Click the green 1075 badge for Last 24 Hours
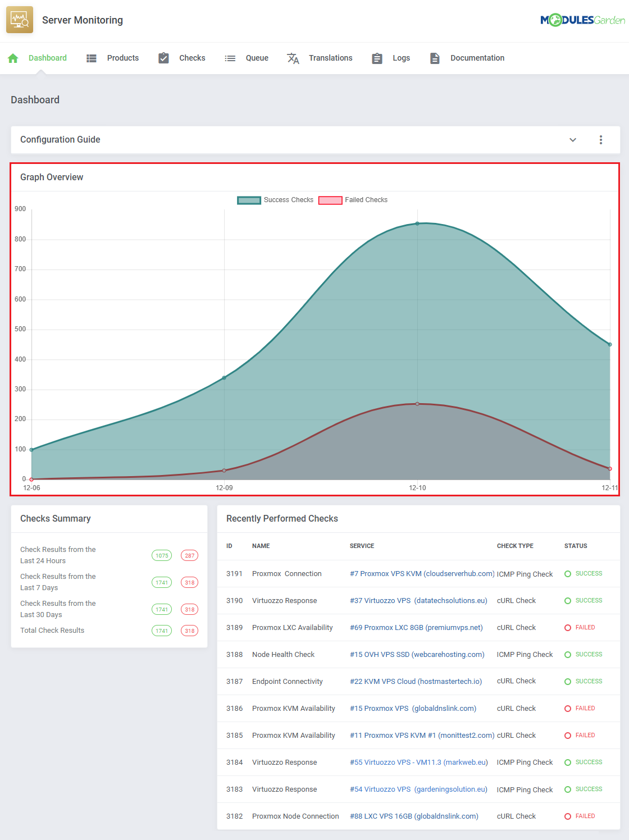This screenshot has width=629, height=840. [162, 556]
